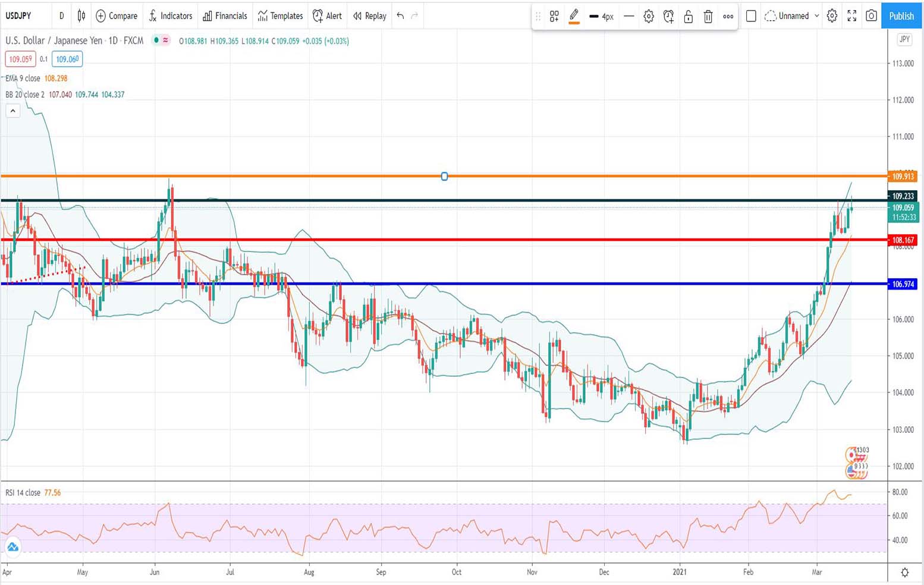The height and width of the screenshot is (585, 924).
Task: Open drawing settings gear
Action: coord(648,16)
